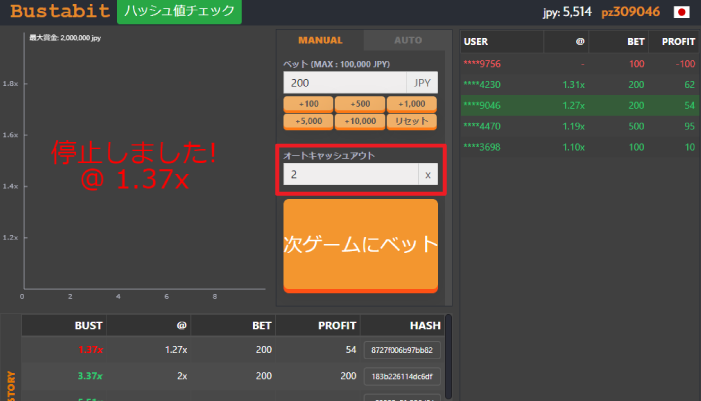This screenshot has width=701, height=401.
Task: Click the history table scrollbar
Action: point(448,356)
